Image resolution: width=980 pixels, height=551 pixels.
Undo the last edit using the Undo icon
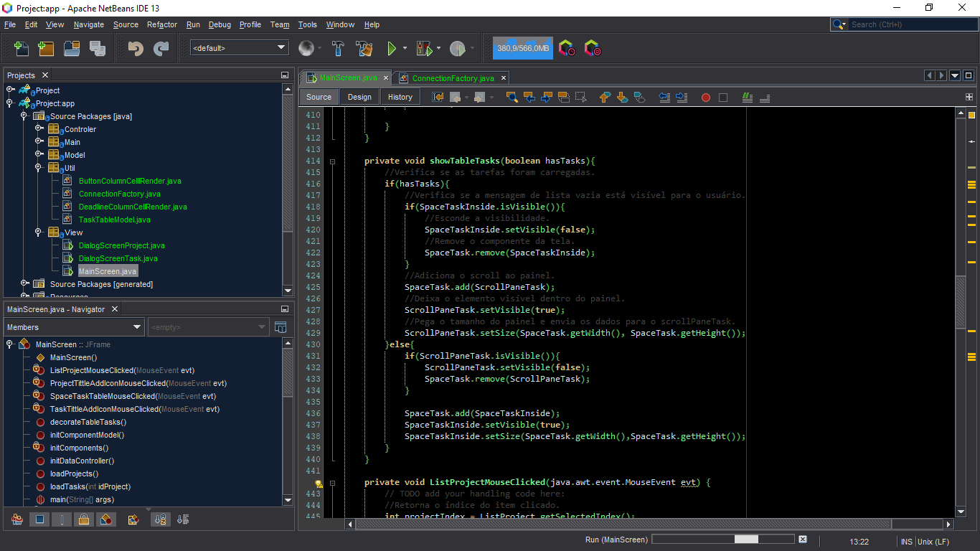click(136, 48)
